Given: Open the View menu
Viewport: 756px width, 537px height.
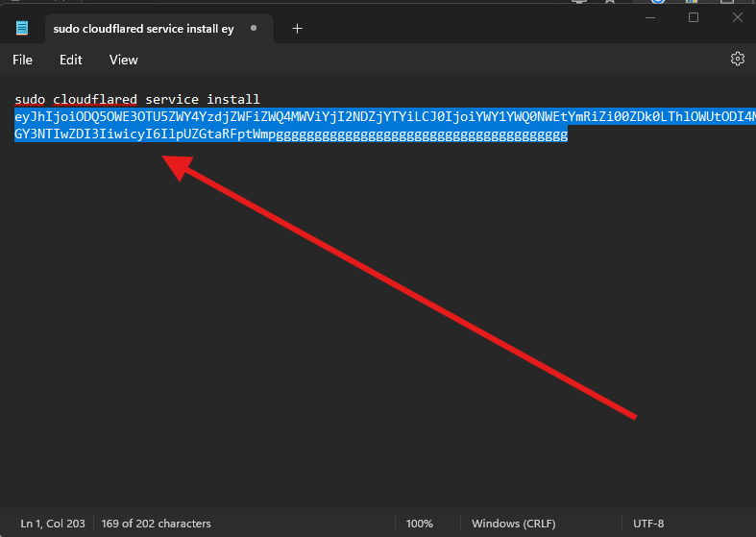Looking at the screenshot, I should click(x=123, y=60).
